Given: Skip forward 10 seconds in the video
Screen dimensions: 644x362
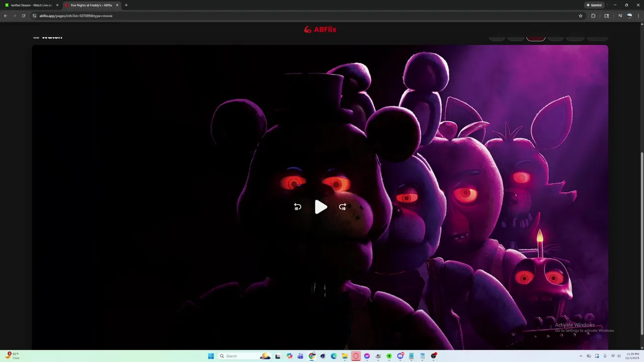Looking at the screenshot, I should pos(343,207).
